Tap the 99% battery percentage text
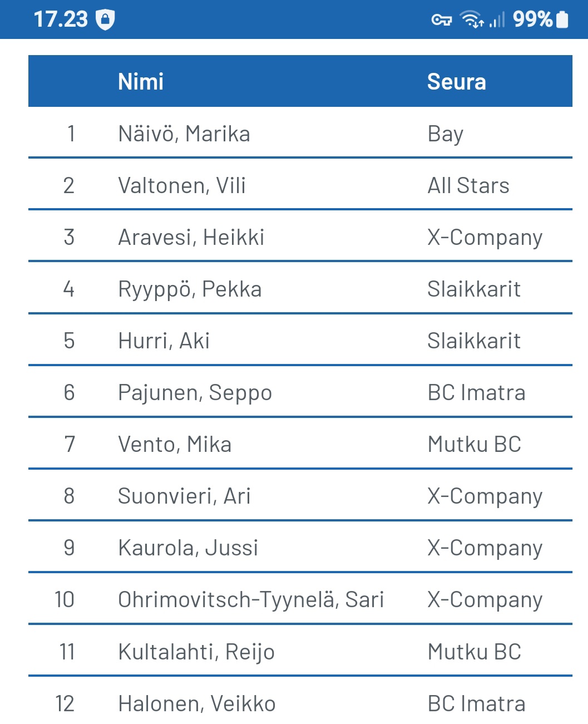 532,19
